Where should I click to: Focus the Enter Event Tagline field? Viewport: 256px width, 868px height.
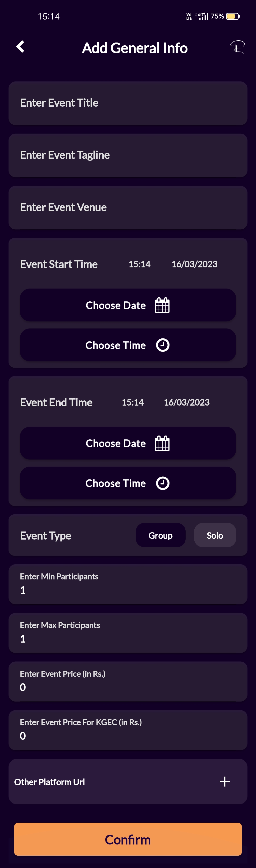(128, 155)
